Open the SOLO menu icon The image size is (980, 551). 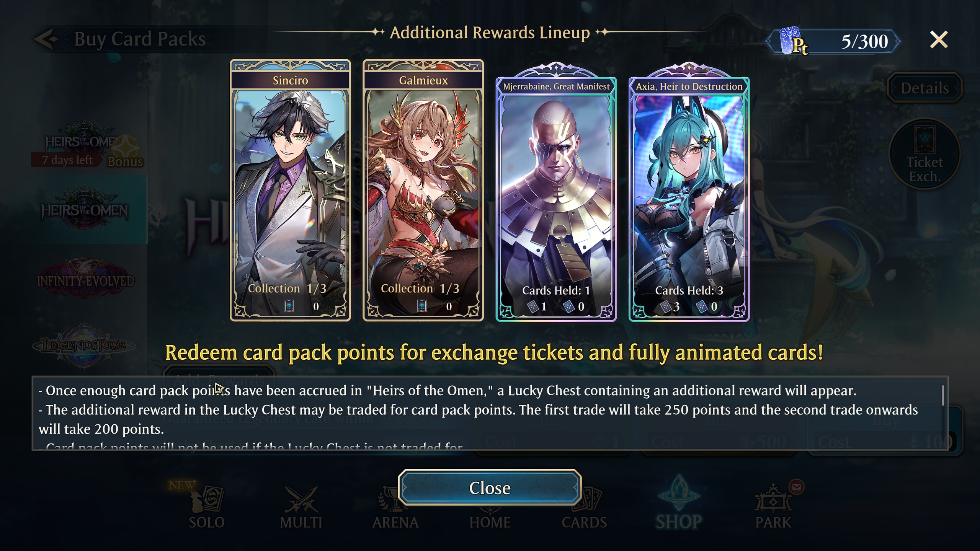(x=207, y=507)
